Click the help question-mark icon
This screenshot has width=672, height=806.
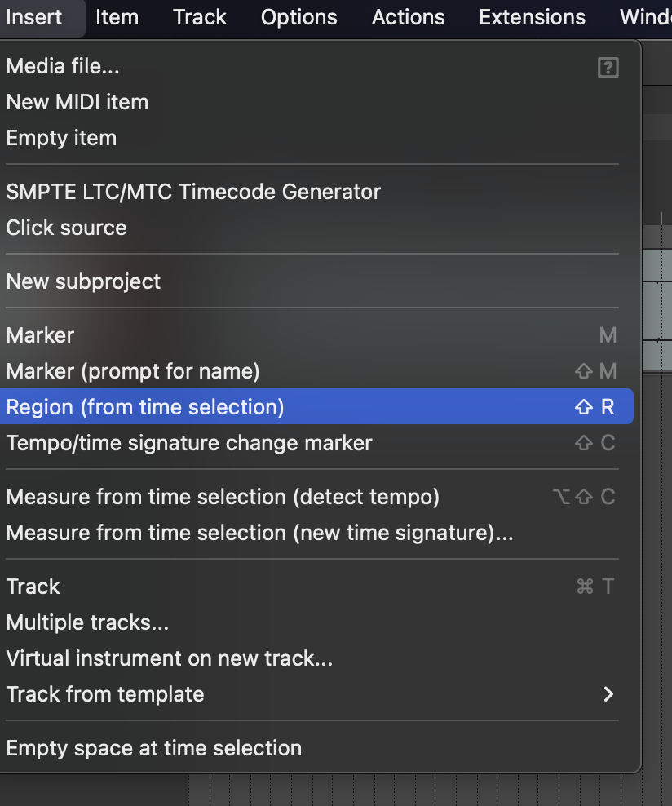(x=608, y=68)
